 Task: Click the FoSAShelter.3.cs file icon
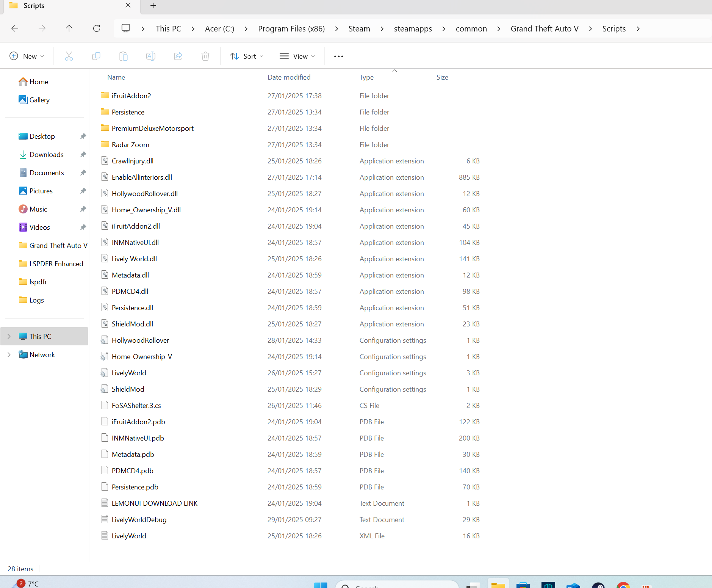pos(105,405)
